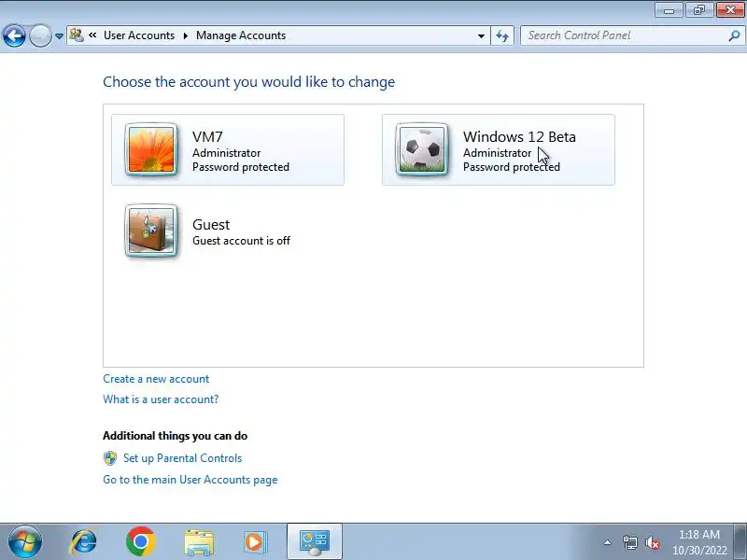Click the Manage Accounts breadcrumb
This screenshot has height=560, width=747.
pyautogui.click(x=241, y=35)
